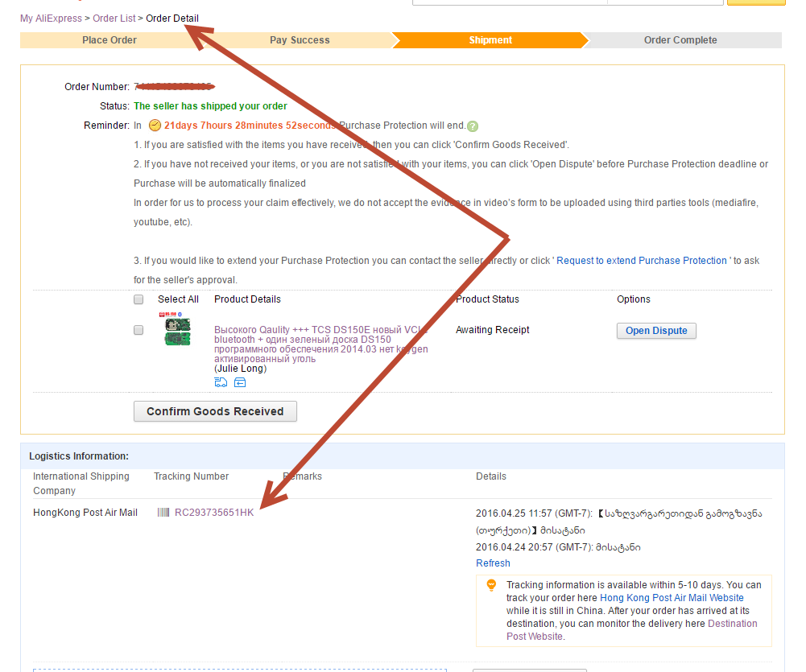Open the circuit board product thumbnail
The image size is (806, 672).
[x=177, y=329]
